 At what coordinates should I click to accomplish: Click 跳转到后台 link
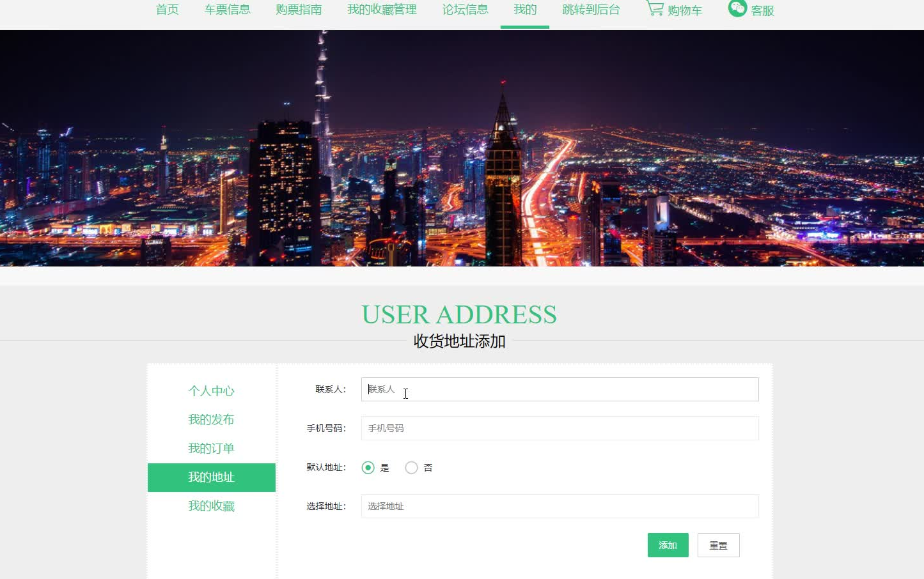coord(591,9)
